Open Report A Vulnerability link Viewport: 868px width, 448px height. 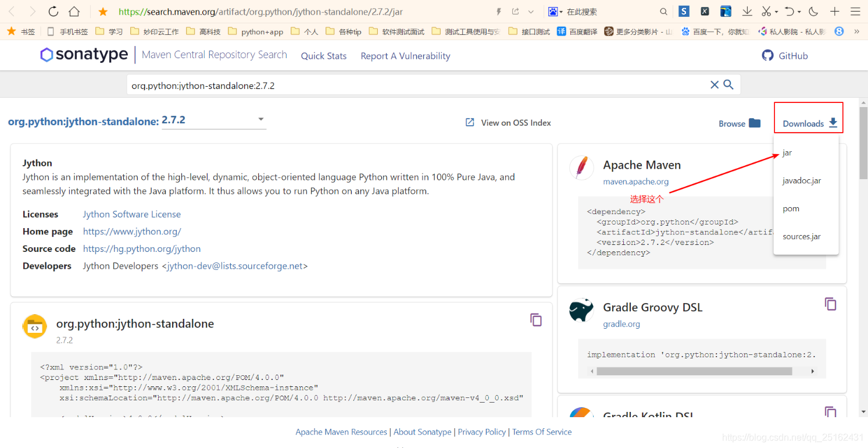pos(405,56)
